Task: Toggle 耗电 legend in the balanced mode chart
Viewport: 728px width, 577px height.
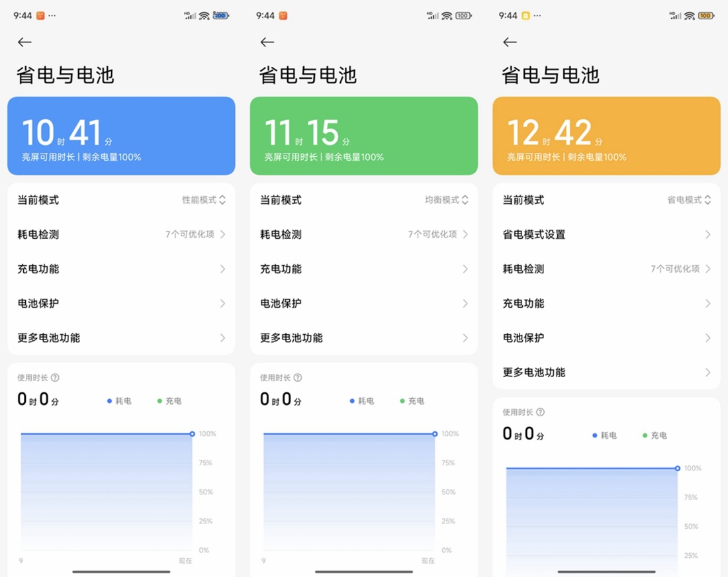Action: pos(362,400)
